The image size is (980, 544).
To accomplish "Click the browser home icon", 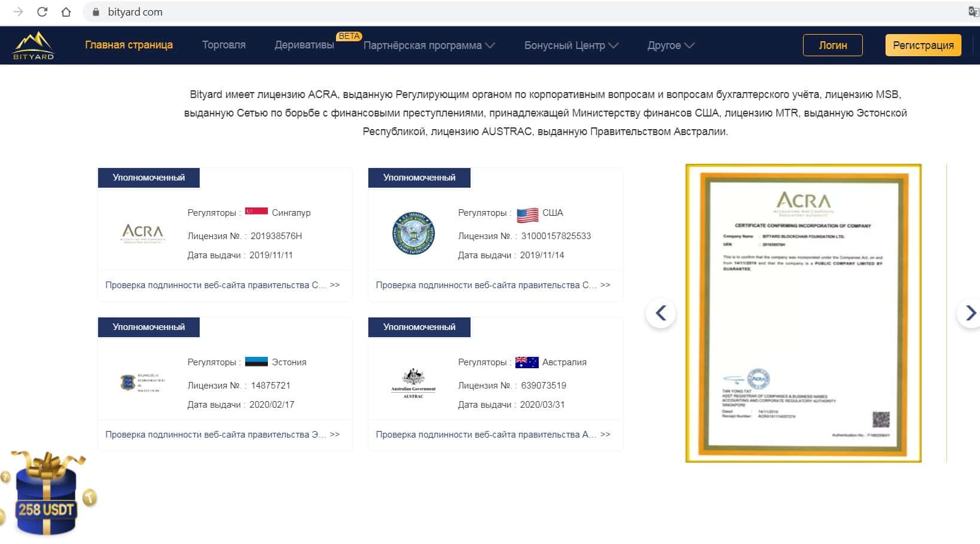I will coord(66,12).
